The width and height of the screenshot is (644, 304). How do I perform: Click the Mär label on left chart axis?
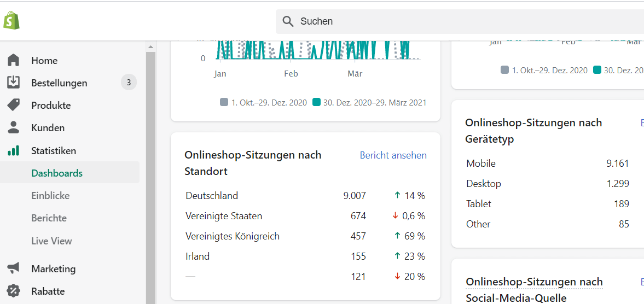(355, 74)
